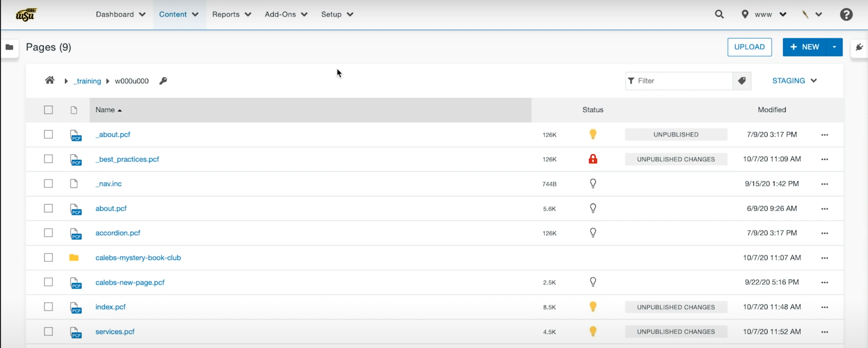Click the + NEW button
The height and width of the screenshot is (348, 868).
804,47
